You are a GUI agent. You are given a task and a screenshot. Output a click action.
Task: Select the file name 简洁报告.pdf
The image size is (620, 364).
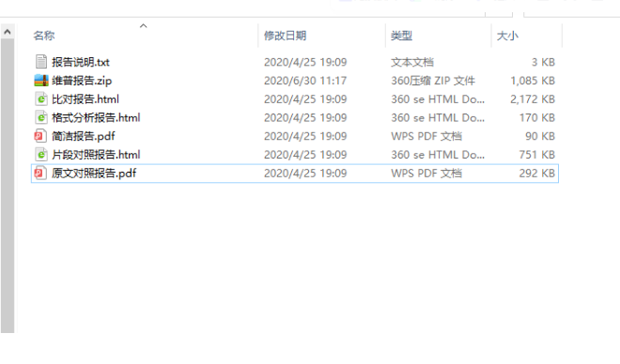coord(84,136)
